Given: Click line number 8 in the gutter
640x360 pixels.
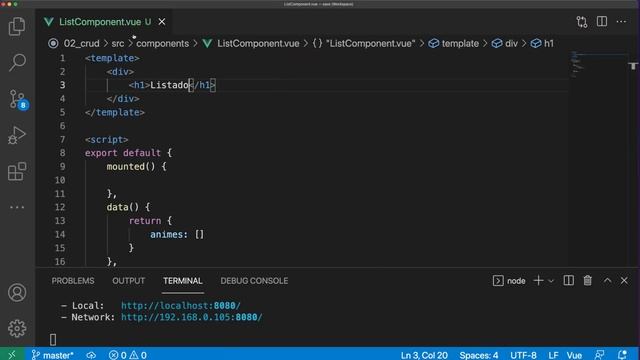Looking at the screenshot, I should coord(62,153).
